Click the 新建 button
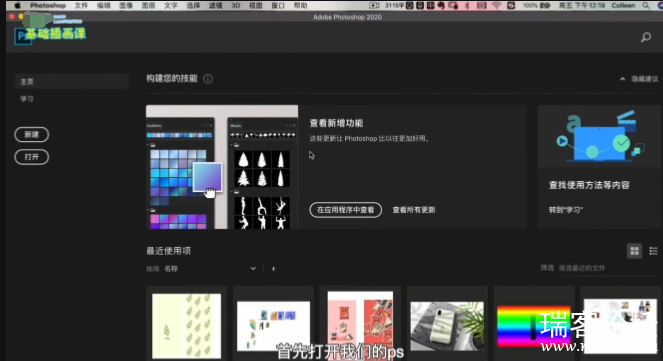This screenshot has height=361, width=663. pyautogui.click(x=32, y=134)
